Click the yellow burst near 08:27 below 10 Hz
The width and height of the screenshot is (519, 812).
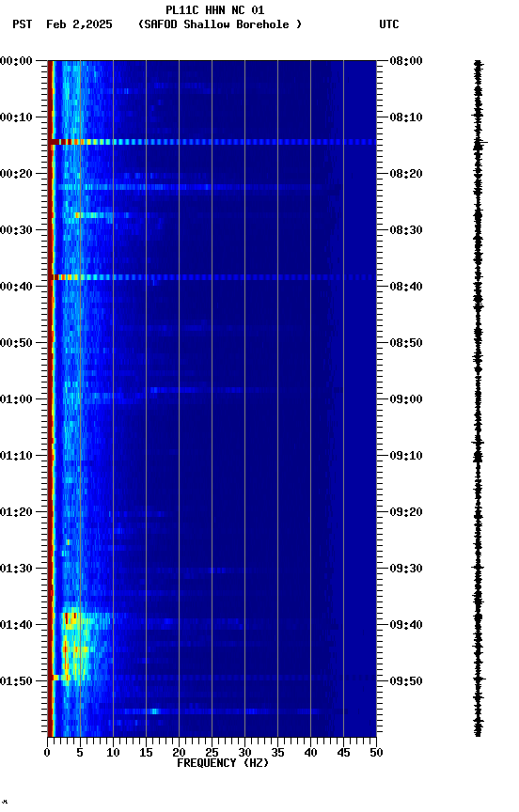tap(93, 215)
